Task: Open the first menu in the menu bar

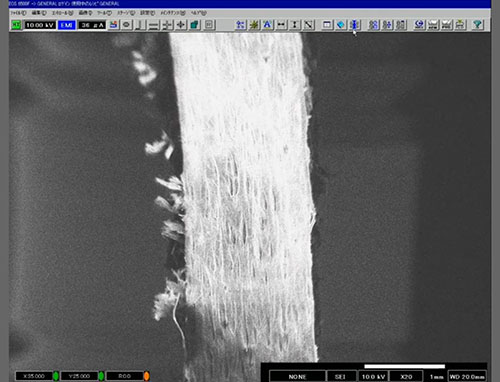Action: (18, 13)
